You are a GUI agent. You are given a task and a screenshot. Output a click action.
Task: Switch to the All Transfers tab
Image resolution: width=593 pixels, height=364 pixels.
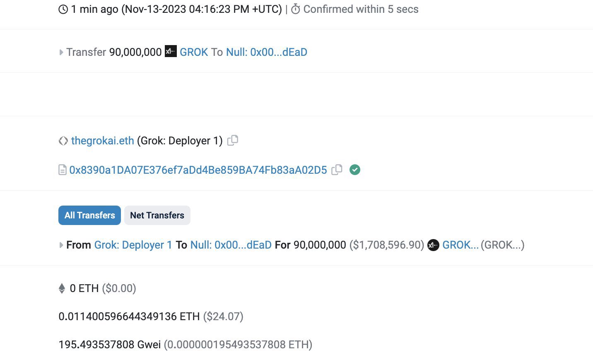pos(89,215)
